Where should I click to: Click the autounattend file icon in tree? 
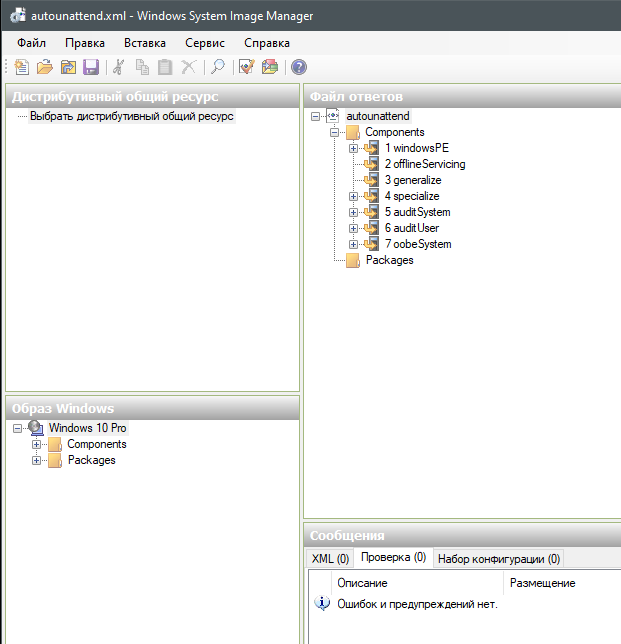coord(333,116)
